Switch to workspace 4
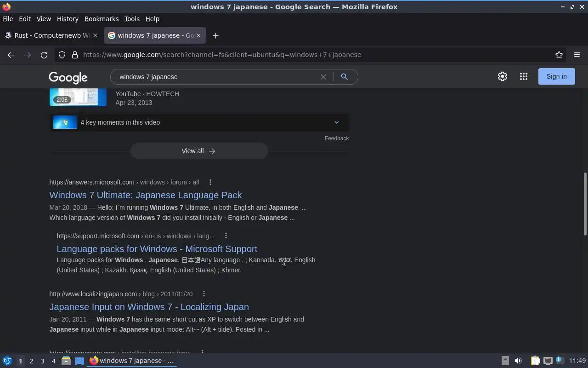Screen dimensions: 588x368 (53, 361)
